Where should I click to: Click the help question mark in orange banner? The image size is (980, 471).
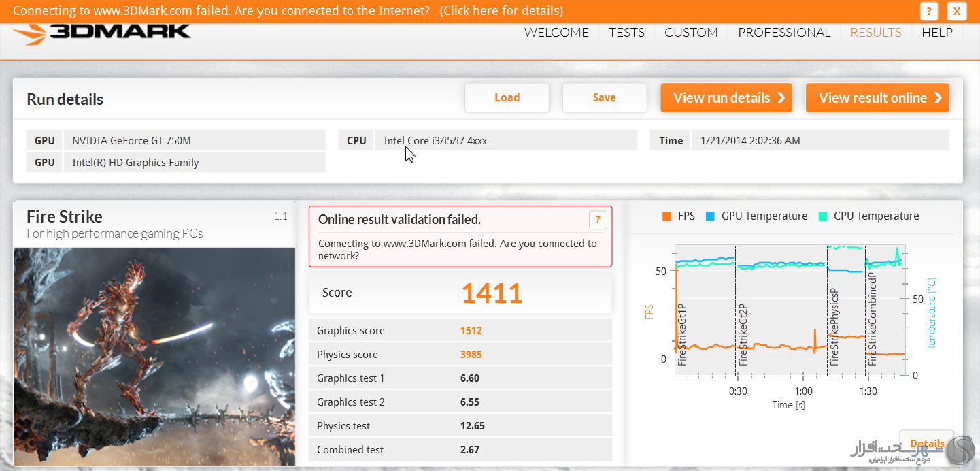(x=929, y=12)
